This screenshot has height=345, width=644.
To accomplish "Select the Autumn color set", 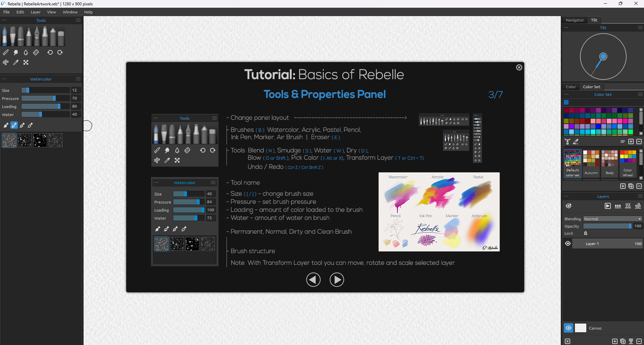I will [591, 163].
